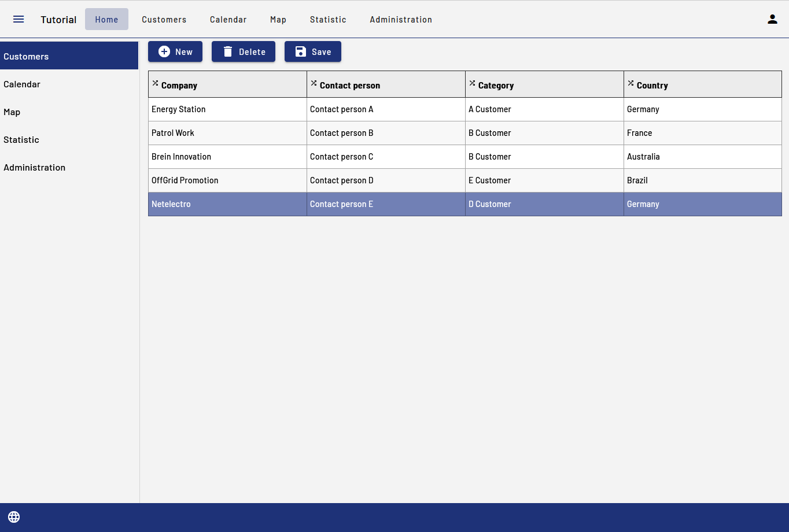Open the user profile icon
The height and width of the screenshot is (532, 789).
[772, 19]
